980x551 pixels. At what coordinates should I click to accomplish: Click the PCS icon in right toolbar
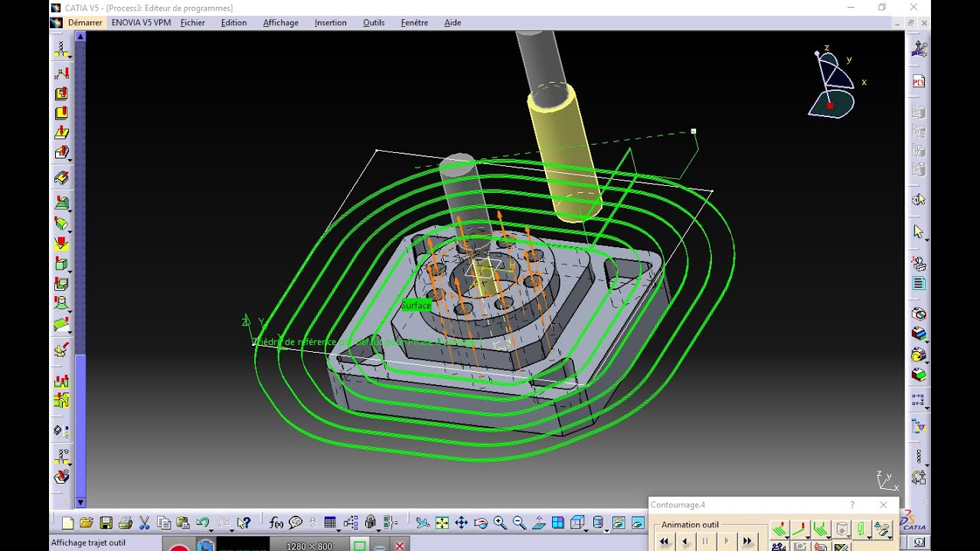(x=919, y=82)
